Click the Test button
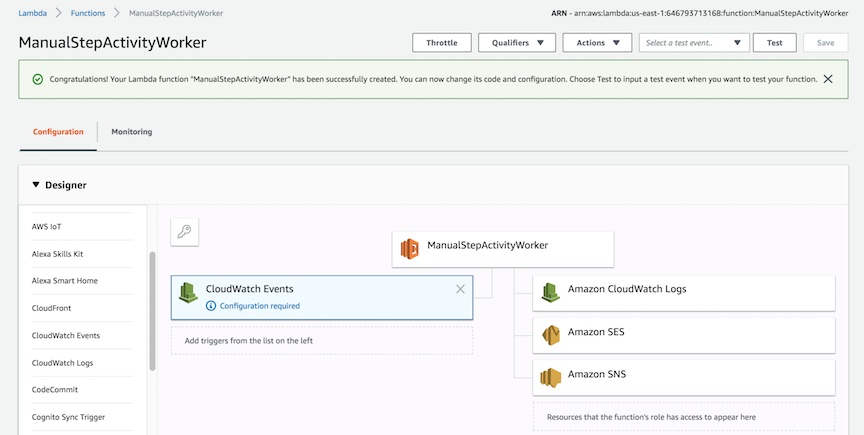The height and width of the screenshot is (435, 864). pos(775,42)
